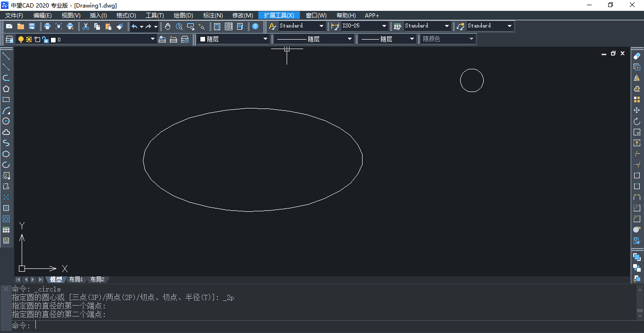
Task: Pick the Revision Cloud tool
Action: point(6,132)
